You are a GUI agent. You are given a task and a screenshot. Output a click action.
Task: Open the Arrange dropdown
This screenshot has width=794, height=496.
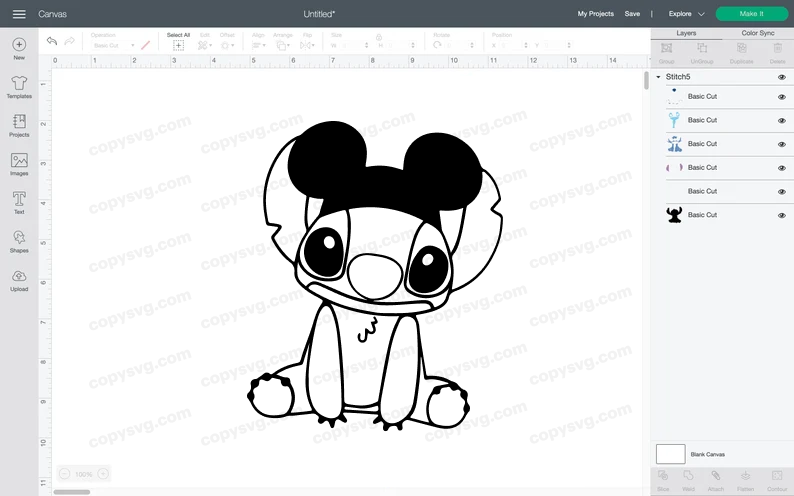(x=283, y=46)
